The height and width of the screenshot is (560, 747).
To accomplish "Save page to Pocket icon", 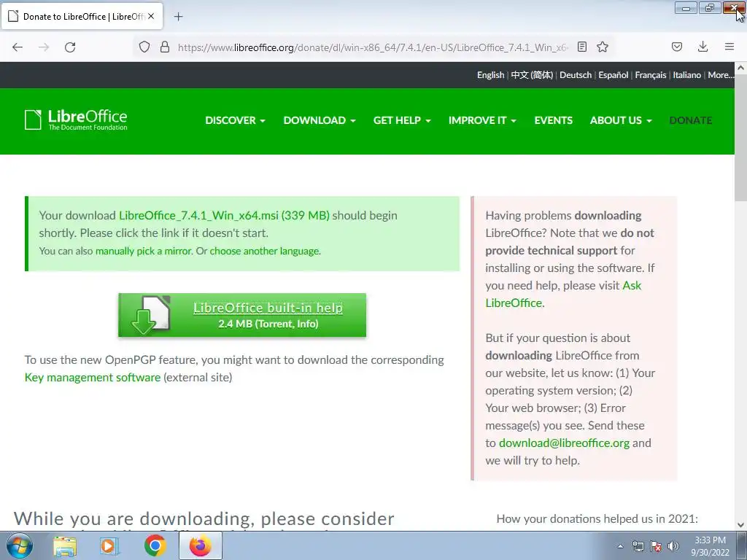I will pos(677,47).
